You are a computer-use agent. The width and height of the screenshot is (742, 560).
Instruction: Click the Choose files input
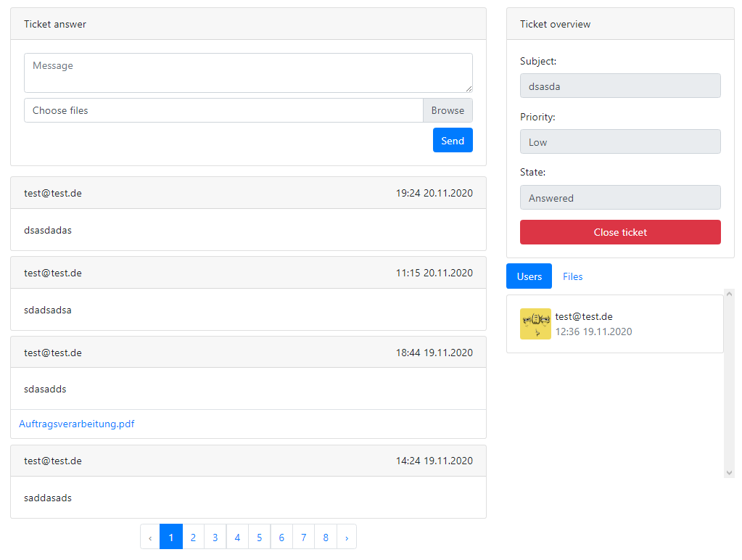223,110
